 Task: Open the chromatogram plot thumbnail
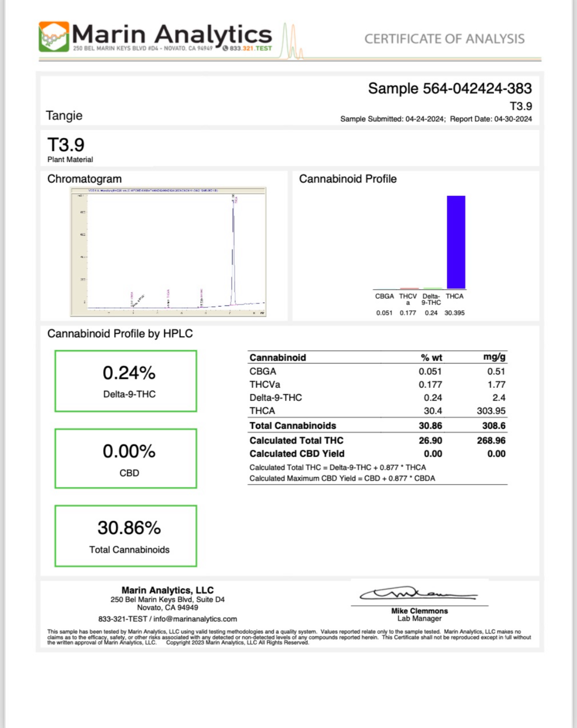168,252
